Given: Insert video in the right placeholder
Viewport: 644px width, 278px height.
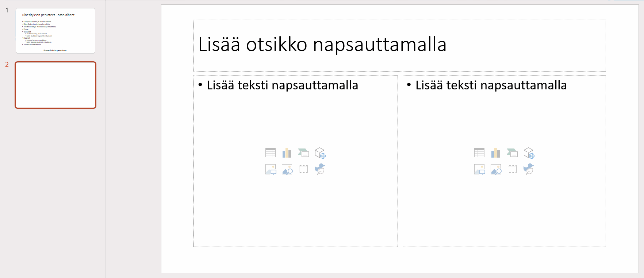Looking at the screenshot, I should (x=512, y=169).
